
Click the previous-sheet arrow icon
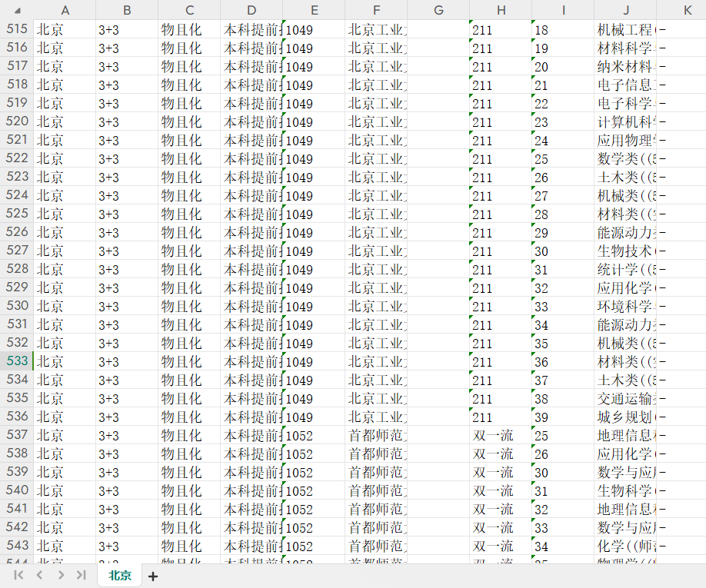(39, 574)
